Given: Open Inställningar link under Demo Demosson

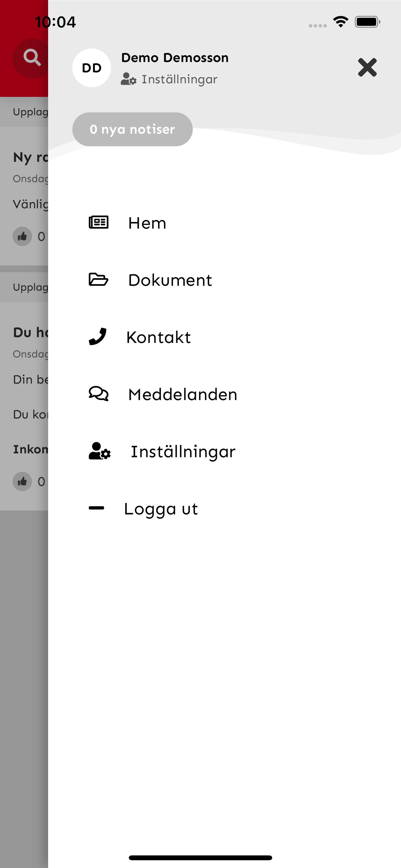Looking at the screenshot, I should [179, 79].
